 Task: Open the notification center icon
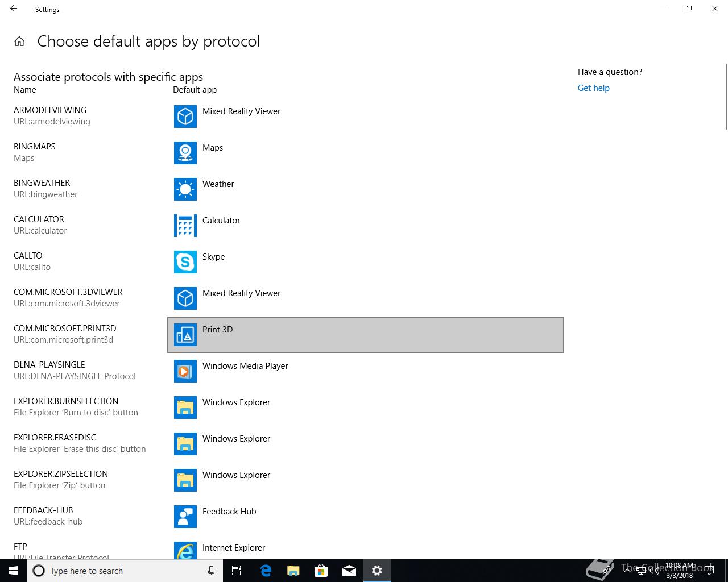(x=709, y=571)
